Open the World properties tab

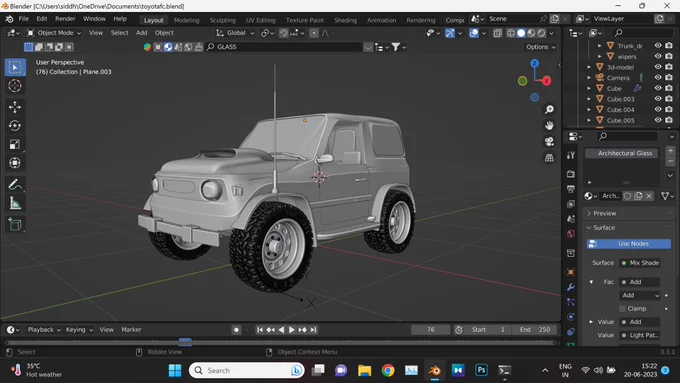pyautogui.click(x=571, y=234)
